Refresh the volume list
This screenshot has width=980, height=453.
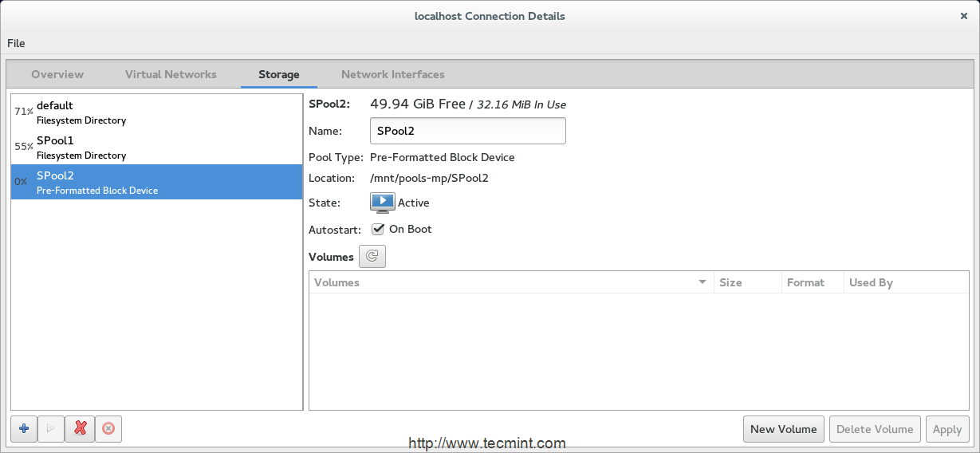point(372,257)
